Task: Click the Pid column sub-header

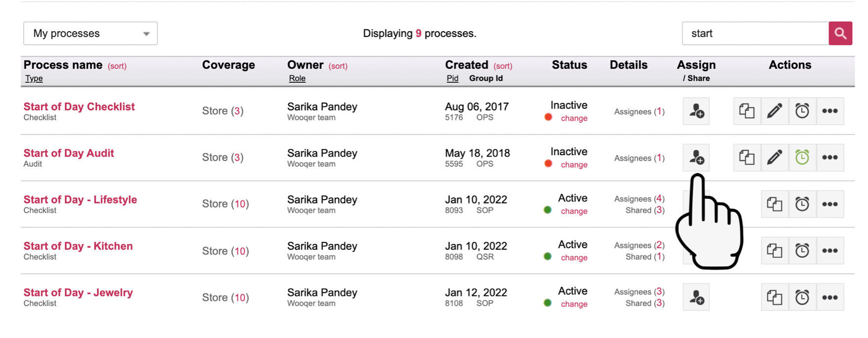Action: [x=452, y=78]
